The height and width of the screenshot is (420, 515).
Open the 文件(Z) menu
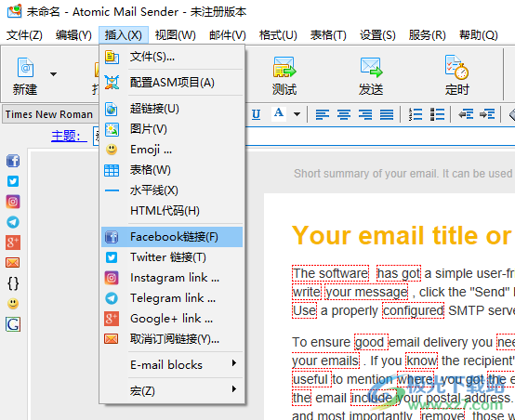pos(24,34)
